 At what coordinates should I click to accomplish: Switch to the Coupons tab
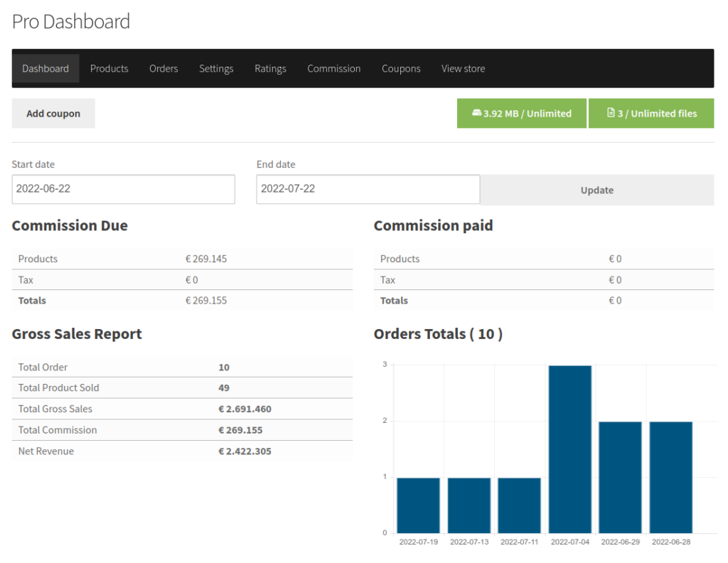click(x=401, y=68)
